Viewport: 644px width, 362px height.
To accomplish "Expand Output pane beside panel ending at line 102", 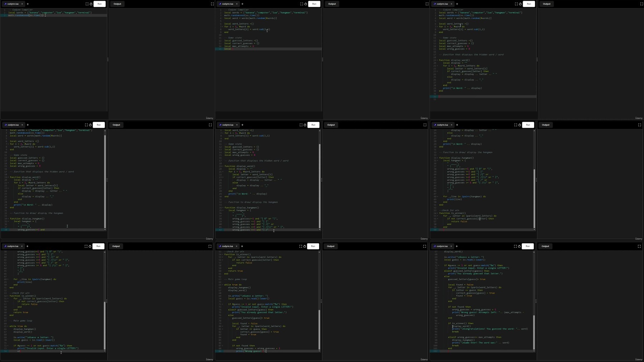I will 639,246.
